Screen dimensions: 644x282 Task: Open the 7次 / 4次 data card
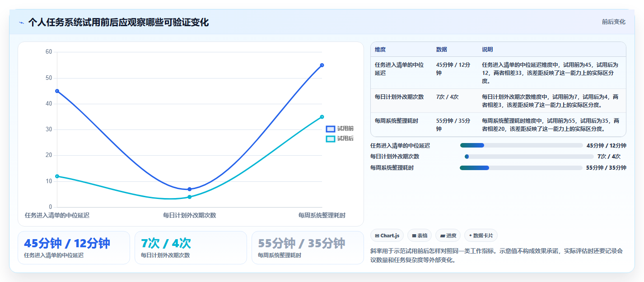[191, 248]
